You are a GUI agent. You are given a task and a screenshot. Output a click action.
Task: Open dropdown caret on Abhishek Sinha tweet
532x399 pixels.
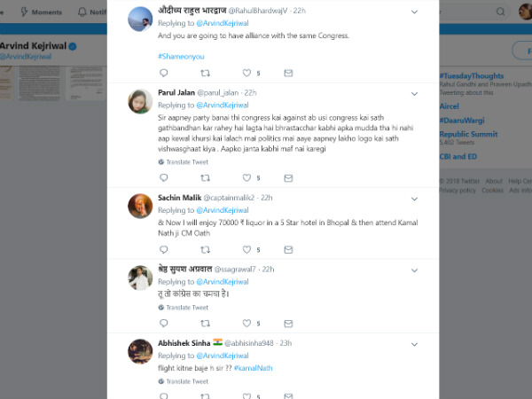[414, 342]
